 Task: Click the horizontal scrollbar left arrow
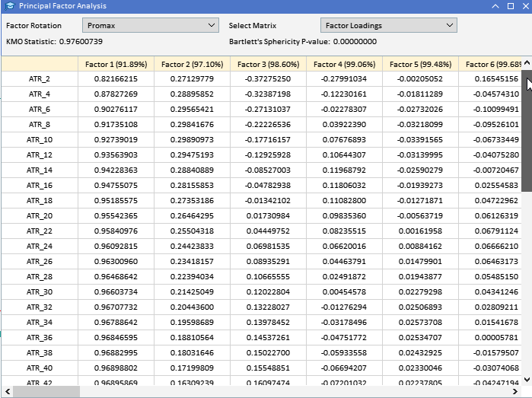[x=7, y=392]
